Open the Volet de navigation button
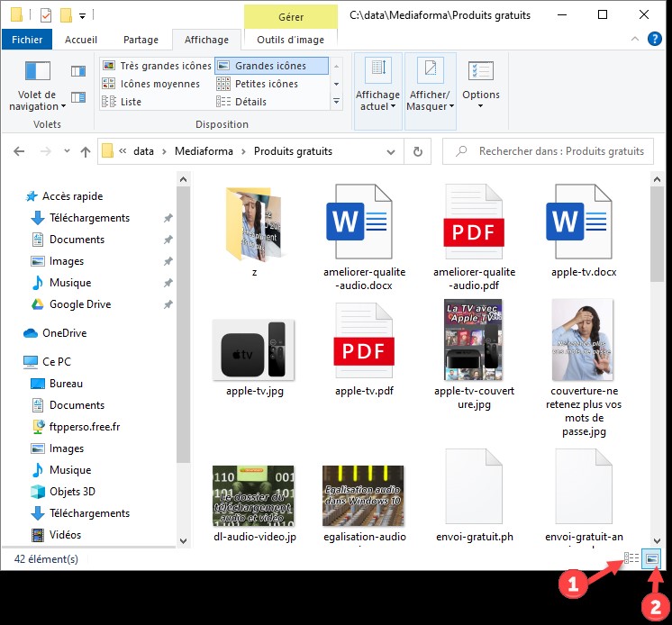 pos(37,86)
